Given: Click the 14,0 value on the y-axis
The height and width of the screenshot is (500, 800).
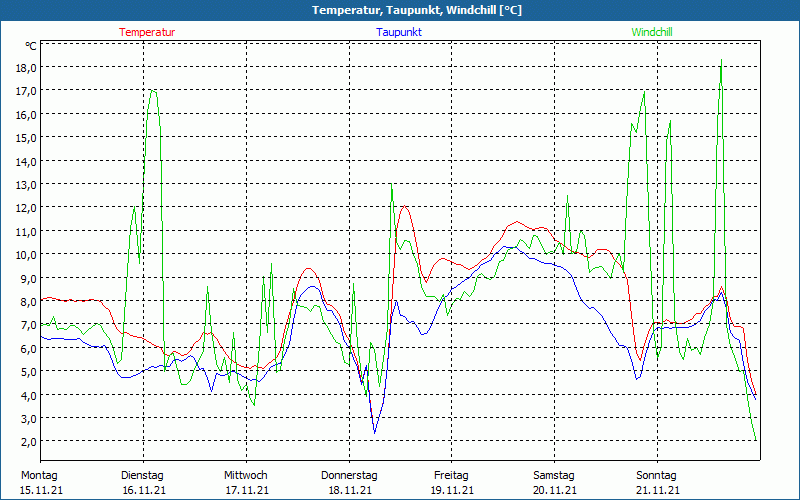Looking at the screenshot, I should (x=27, y=161).
